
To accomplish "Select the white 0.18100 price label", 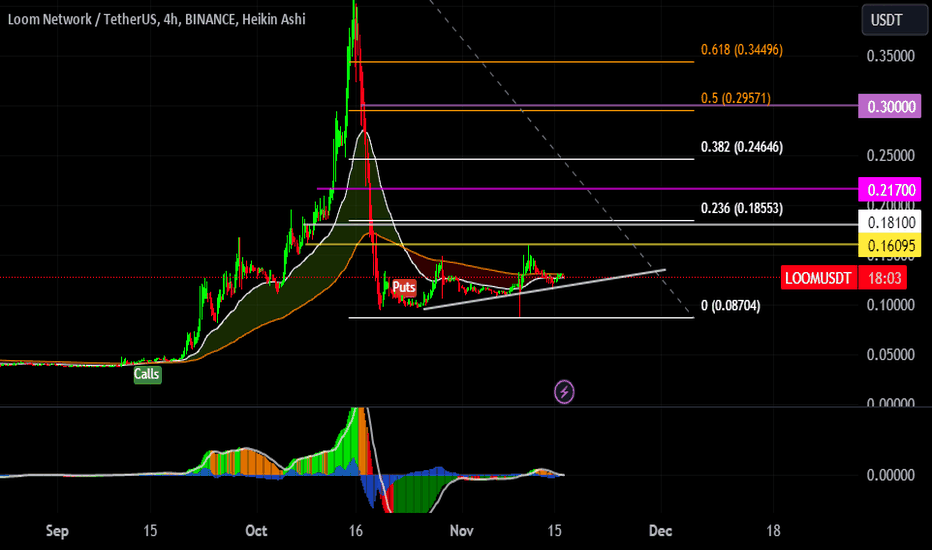I will (x=890, y=222).
